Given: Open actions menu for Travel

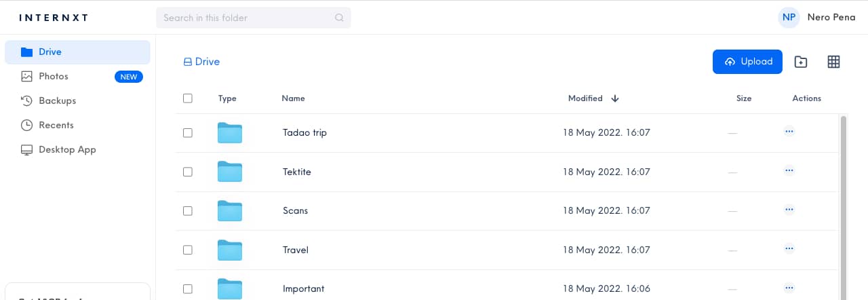Looking at the screenshot, I should point(789,248).
